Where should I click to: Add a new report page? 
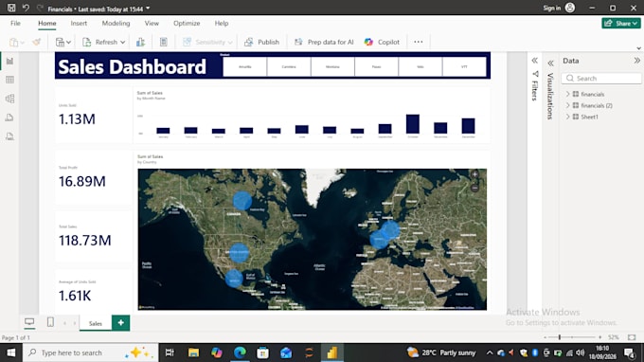[x=121, y=323]
